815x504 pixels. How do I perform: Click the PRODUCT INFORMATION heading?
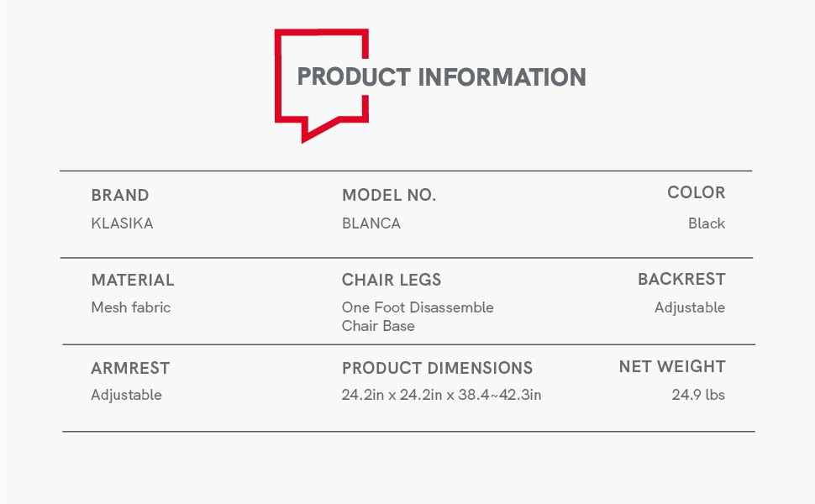(441, 77)
